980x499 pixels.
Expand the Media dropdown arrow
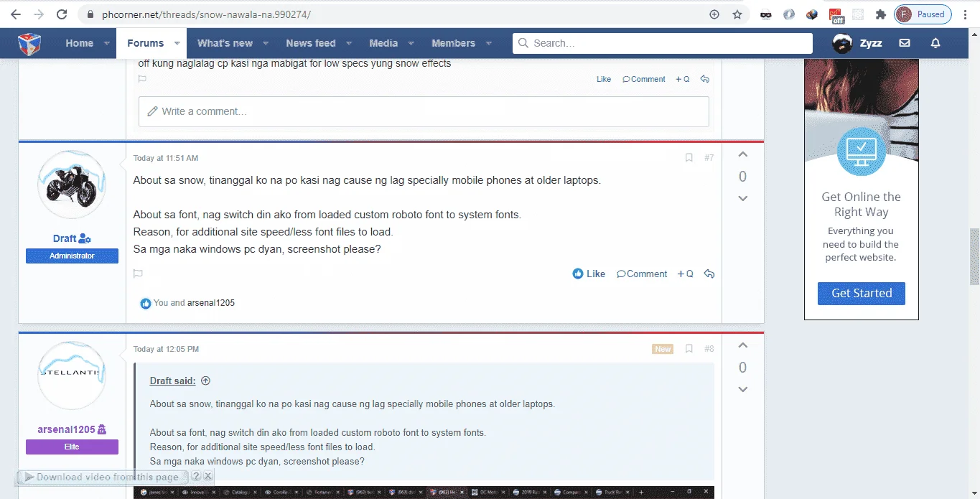(411, 43)
